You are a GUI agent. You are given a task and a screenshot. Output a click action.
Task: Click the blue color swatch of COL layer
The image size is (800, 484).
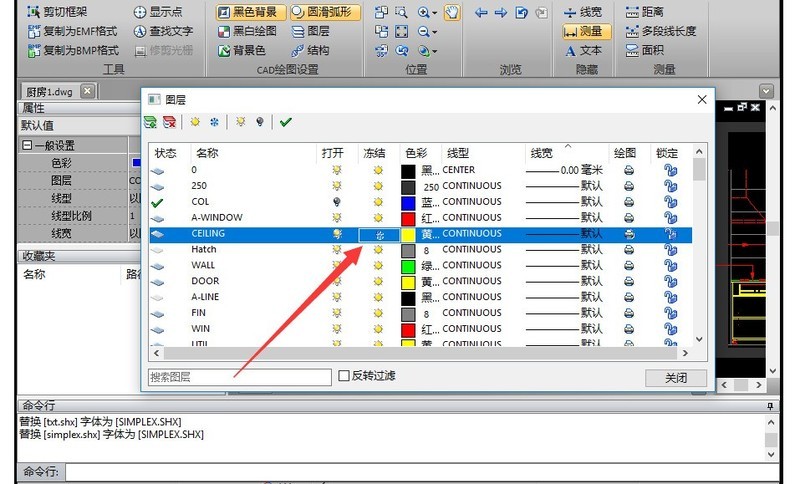pos(408,203)
